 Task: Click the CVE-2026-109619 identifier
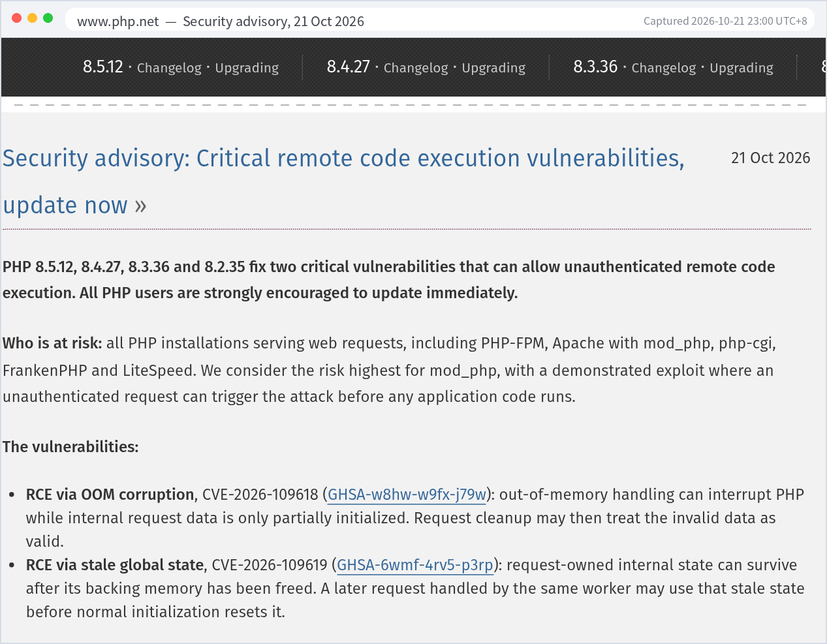(270, 565)
